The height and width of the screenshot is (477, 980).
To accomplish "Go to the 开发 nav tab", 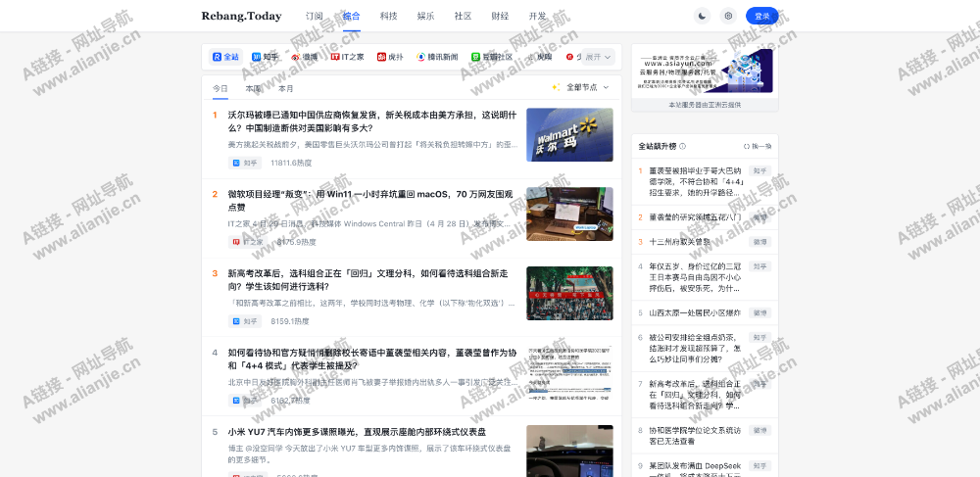I will (537, 17).
